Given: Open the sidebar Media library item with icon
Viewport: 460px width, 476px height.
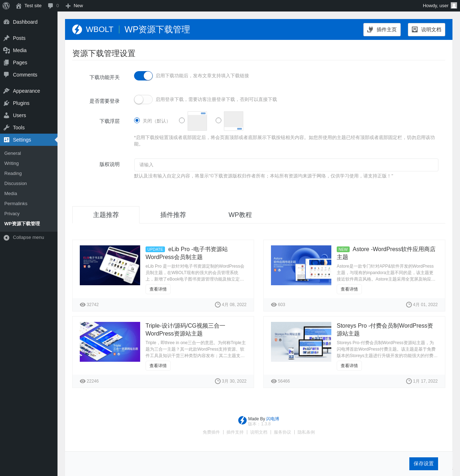Looking at the screenshot, I should (x=29, y=50).
